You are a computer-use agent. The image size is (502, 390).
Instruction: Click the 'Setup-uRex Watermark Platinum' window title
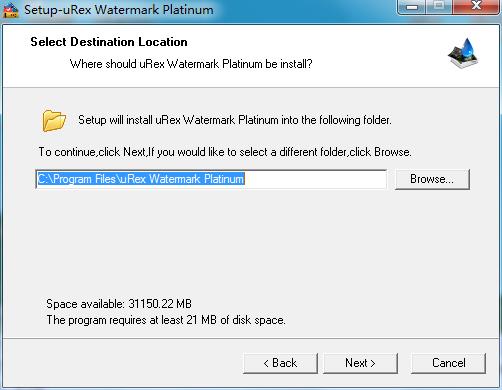[119, 10]
